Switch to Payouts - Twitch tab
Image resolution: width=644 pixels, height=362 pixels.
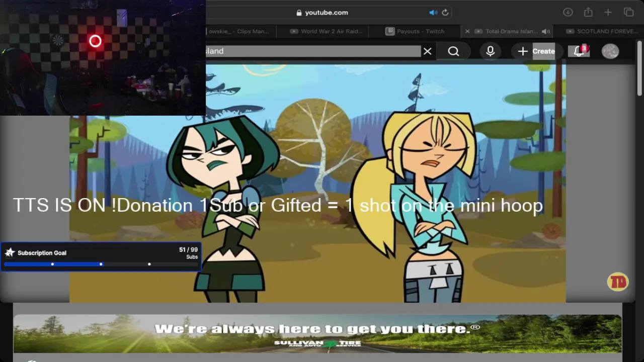[415, 31]
